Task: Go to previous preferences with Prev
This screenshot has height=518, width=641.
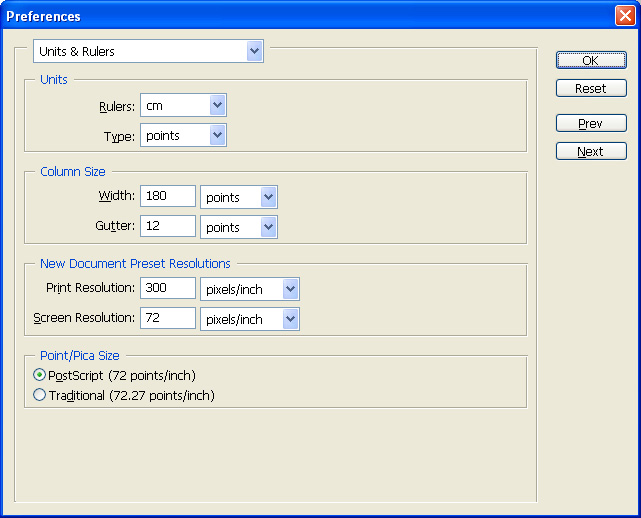Action: (591, 123)
